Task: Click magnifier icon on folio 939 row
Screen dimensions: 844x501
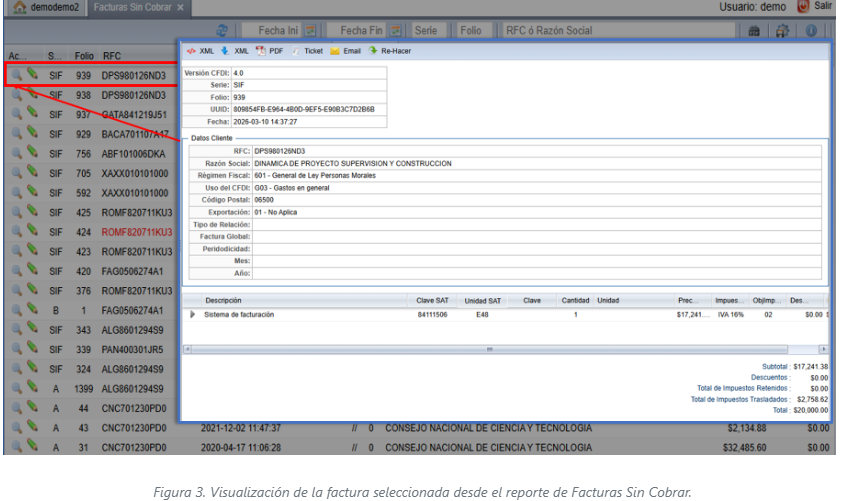Action: point(16,74)
